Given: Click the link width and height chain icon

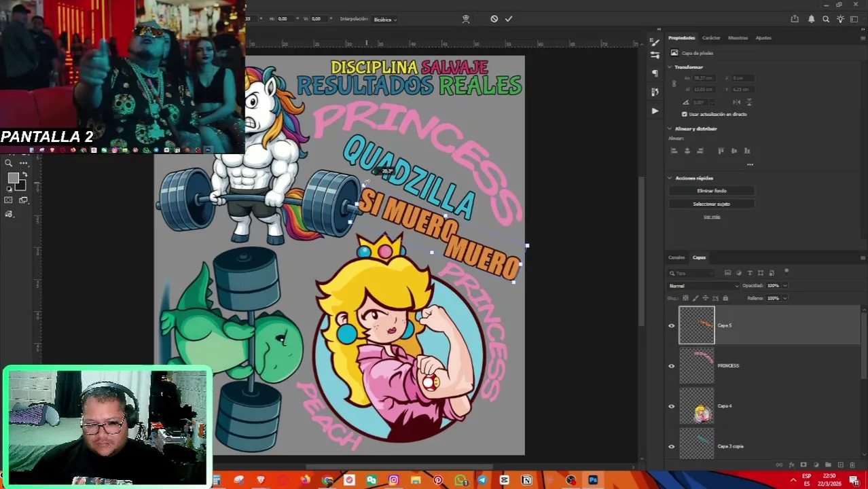Looking at the screenshot, I should 674,84.
